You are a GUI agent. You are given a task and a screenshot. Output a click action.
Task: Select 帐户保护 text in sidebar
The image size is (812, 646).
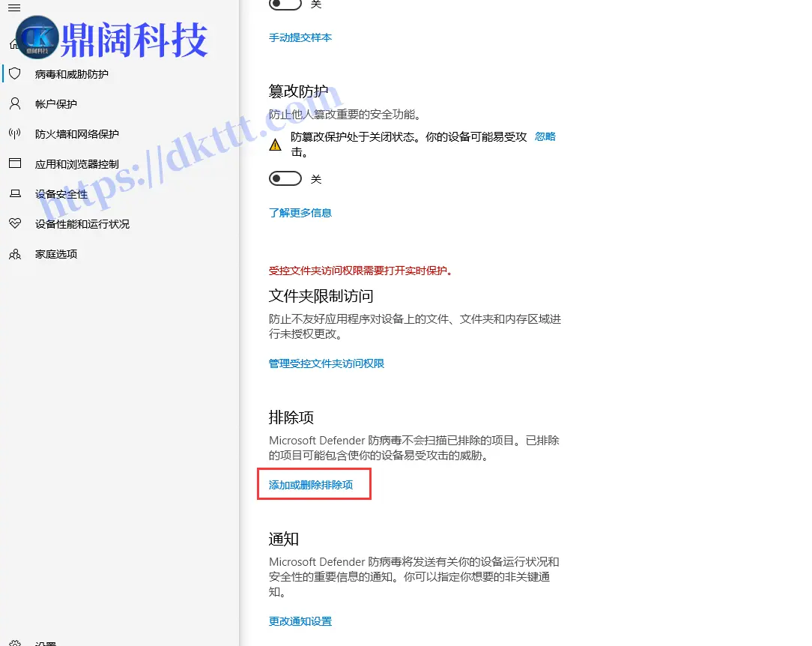pyautogui.click(x=56, y=104)
